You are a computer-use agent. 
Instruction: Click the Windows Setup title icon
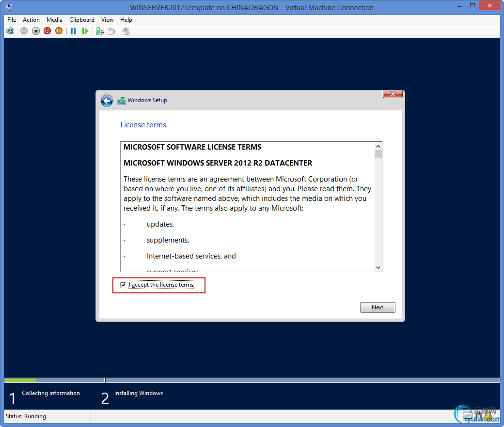pyautogui.click(x=121, y=101)
